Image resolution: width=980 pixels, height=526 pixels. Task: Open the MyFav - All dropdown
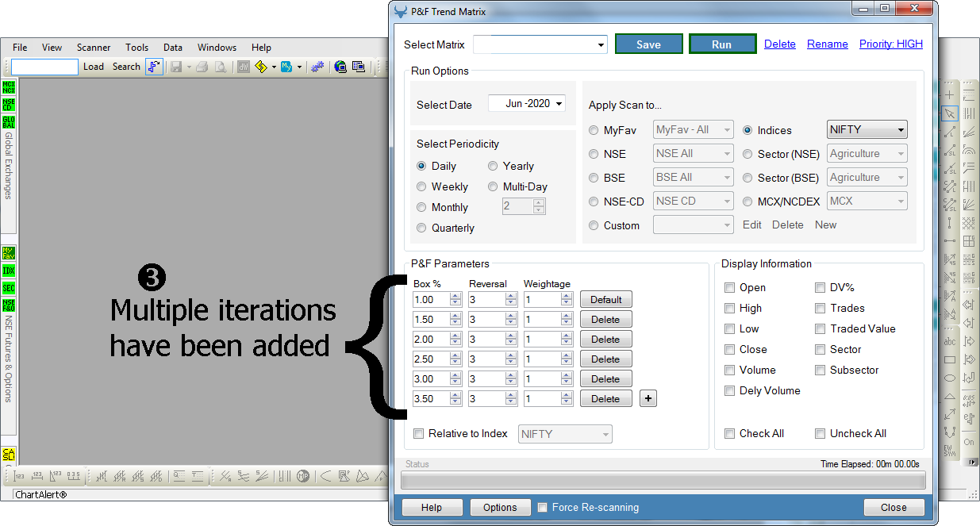coord(693,130)
